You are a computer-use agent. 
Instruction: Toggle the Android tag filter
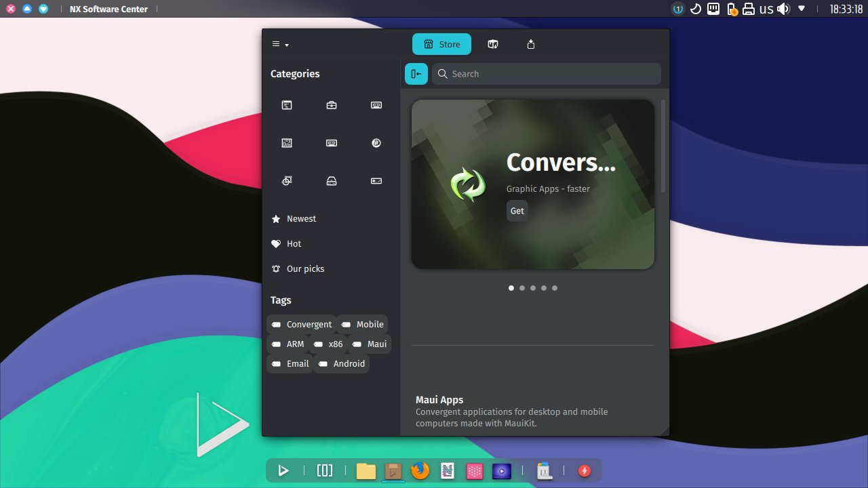pyautogui.click(x=342, y=363)
